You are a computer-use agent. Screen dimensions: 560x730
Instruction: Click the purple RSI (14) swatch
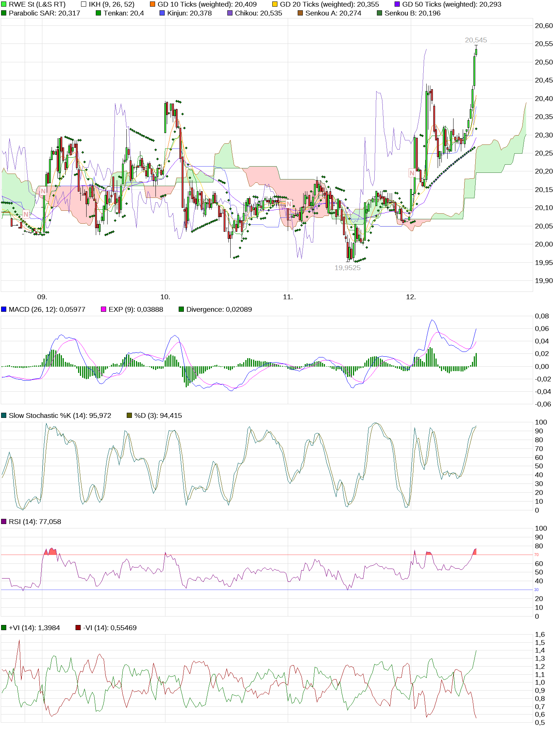pyautogui.click(x=4, y=522)
